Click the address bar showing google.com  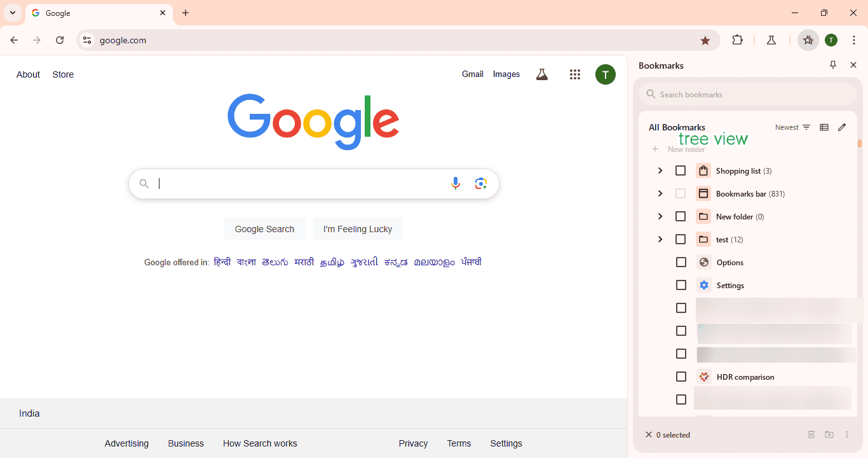click(397, 40)
